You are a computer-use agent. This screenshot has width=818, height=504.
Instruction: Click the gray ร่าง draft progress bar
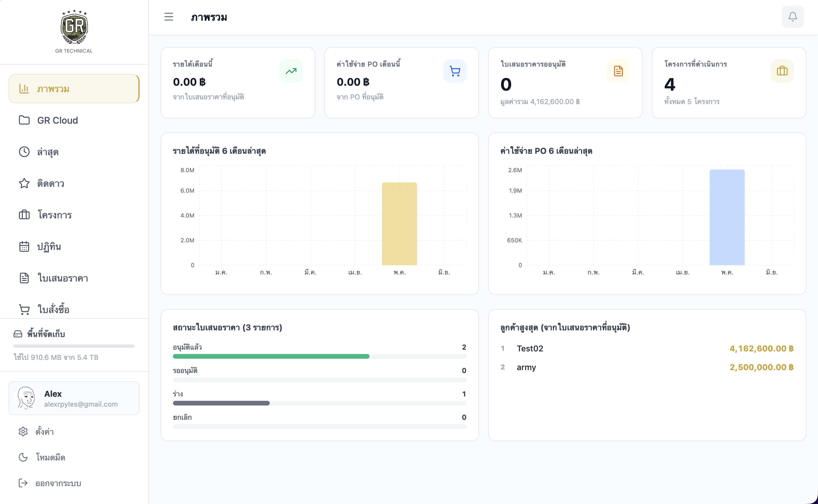(x=221, y=403)
